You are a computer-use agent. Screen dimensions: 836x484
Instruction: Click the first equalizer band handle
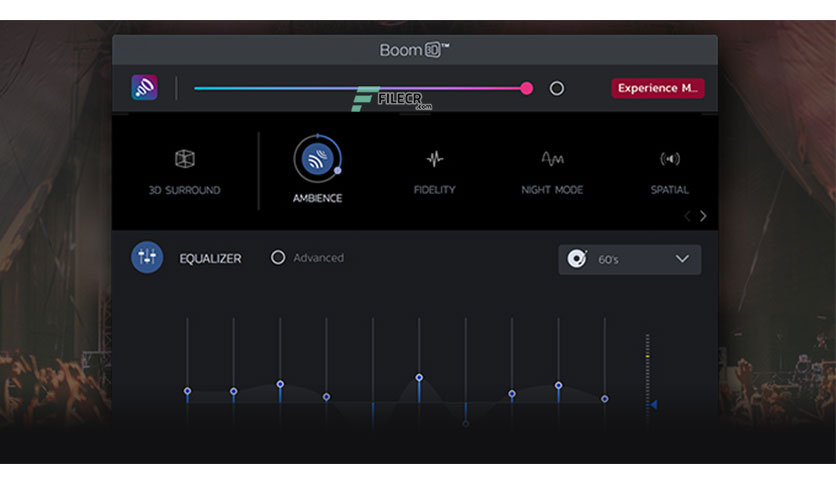pos(187,391)
